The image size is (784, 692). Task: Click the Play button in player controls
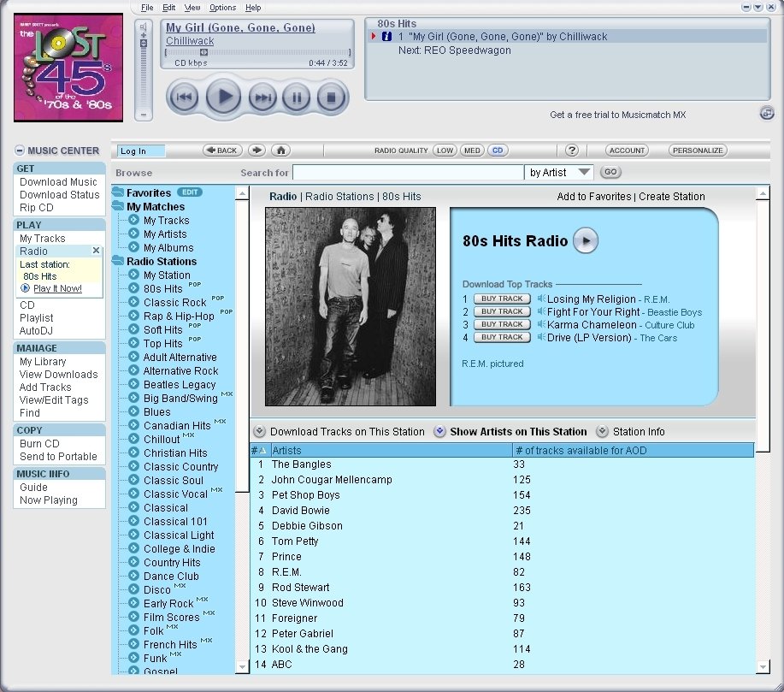coord(224,97)
